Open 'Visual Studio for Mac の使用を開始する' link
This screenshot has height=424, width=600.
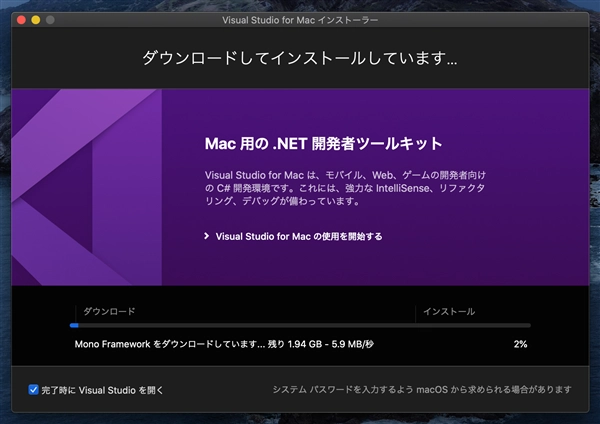point(298,236)
